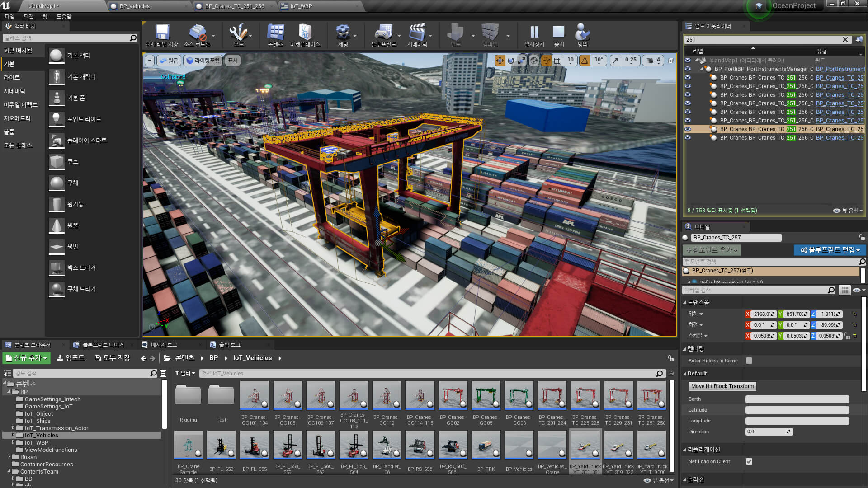This screenshot has width=868, height=488.
Task: Open the Help menu
Action: [64, 17]
